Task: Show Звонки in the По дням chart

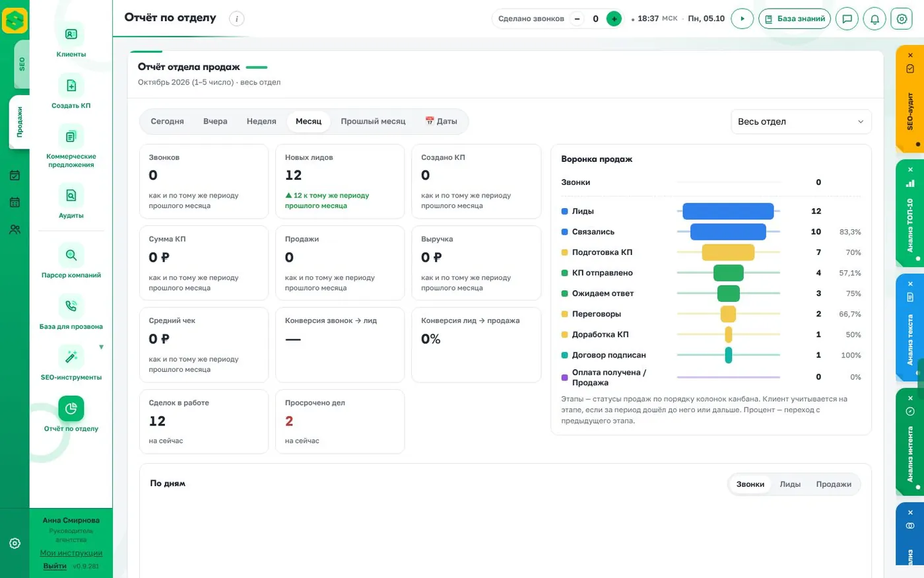Action: 750,484
